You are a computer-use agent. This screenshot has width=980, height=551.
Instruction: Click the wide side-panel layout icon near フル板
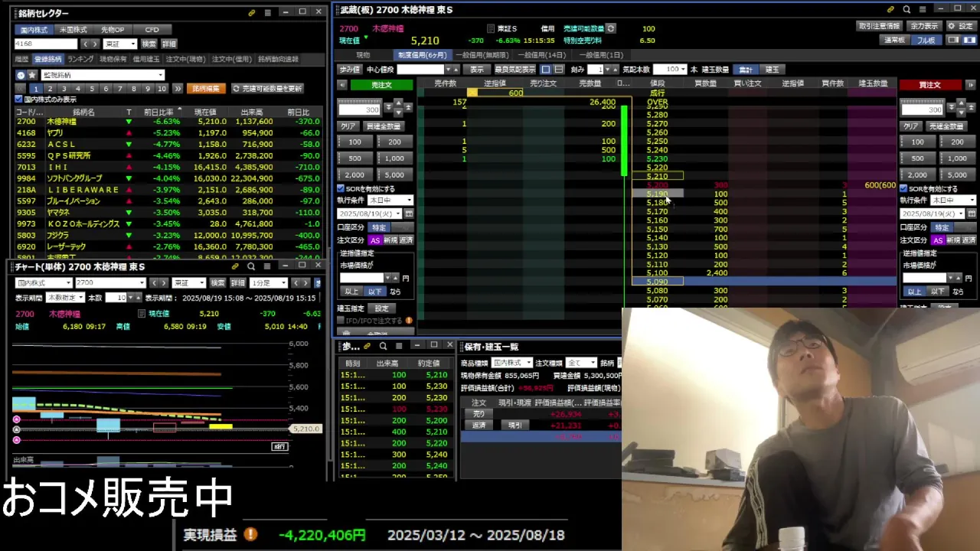(x=969, y=40)
